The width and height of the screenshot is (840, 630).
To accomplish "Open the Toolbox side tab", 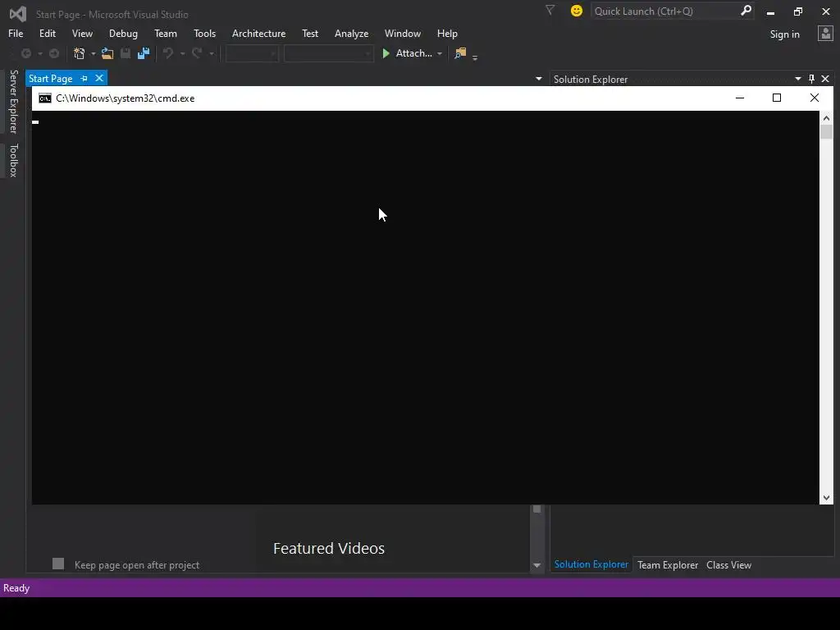I will pyautogui.click(x=13, y=160).
